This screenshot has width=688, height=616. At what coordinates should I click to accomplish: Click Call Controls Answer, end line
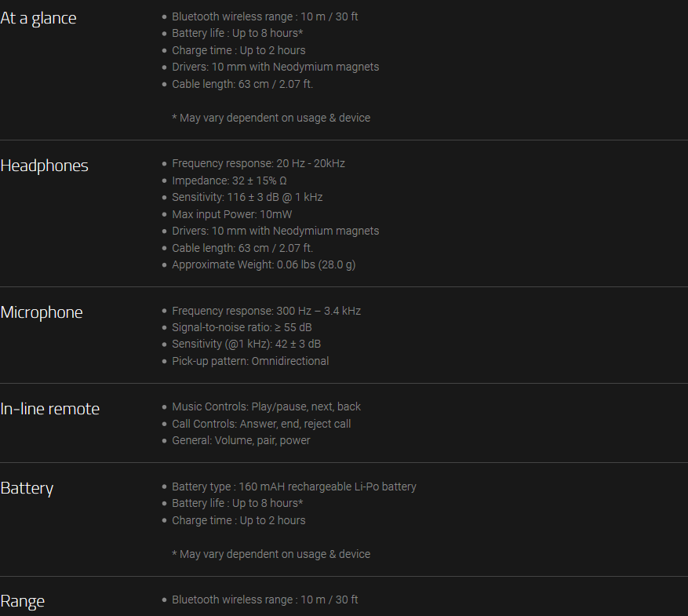(x=261, y=425)
